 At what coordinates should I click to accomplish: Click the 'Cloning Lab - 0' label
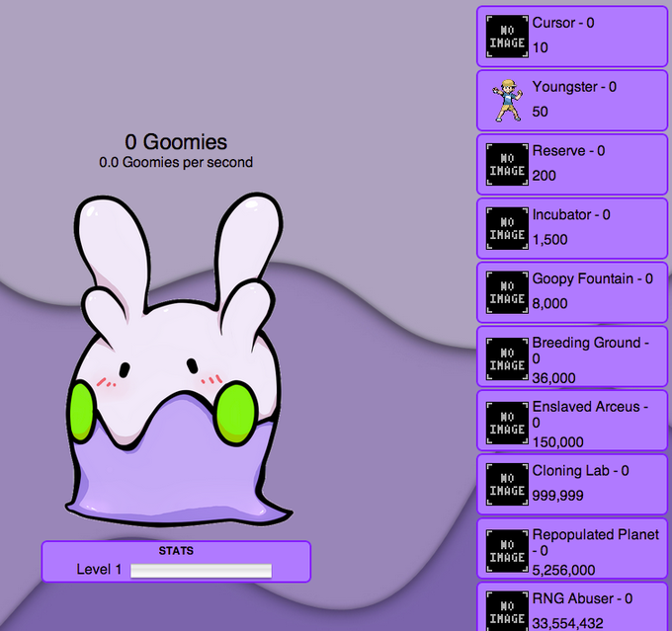tap(580, 470)
